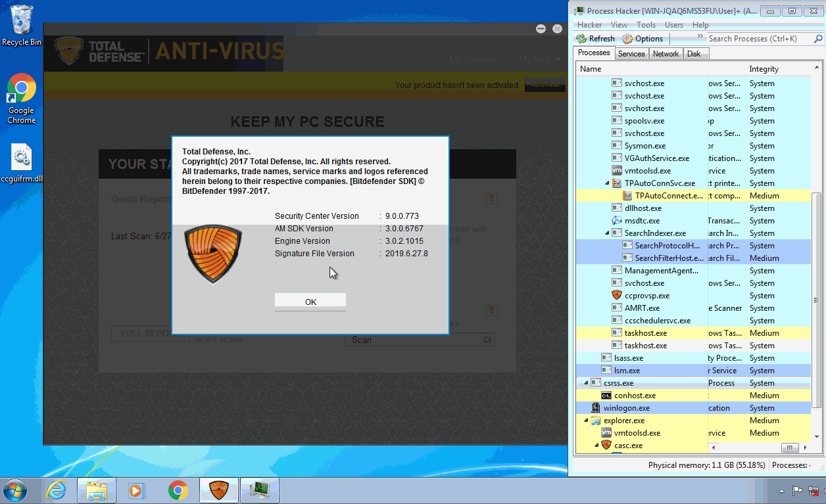This screenshot has width=826, height=504.
Task: Click the TPAutoConnect.exe icon
Action: (x=627, y=196)
